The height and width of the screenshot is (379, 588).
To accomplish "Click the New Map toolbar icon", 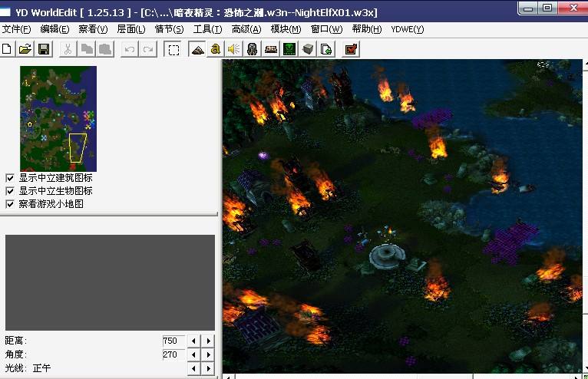I will click(x=7, y=49).
